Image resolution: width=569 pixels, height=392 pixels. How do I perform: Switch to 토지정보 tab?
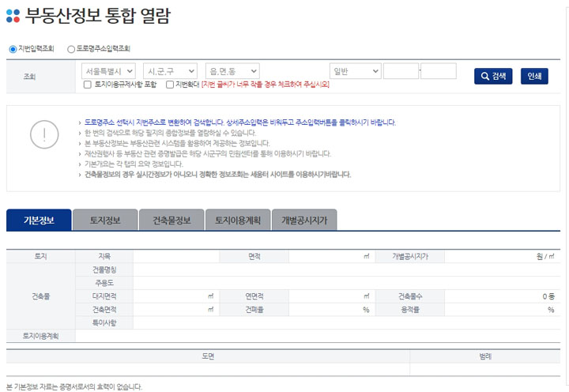105,220
